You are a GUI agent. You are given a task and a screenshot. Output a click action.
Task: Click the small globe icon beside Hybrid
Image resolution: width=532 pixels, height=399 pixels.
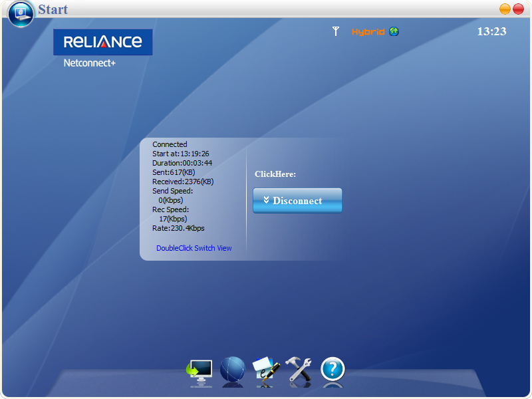click(394, 31)
